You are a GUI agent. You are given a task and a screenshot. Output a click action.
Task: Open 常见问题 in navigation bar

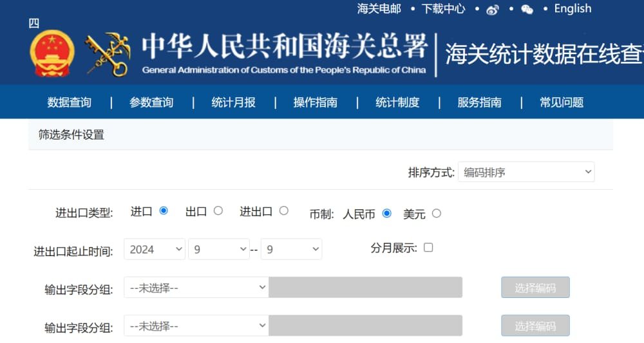[562, 102]
